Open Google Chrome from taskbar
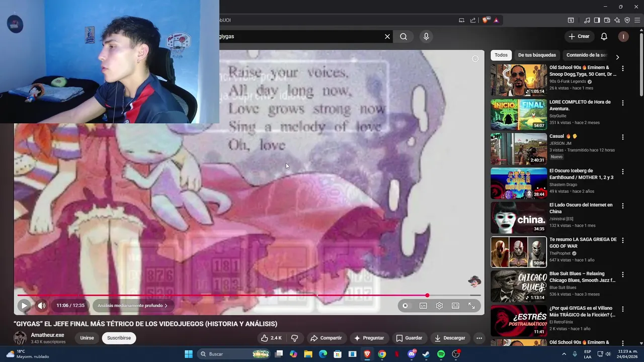The image size is (644, 362). [x=382, y=354]
